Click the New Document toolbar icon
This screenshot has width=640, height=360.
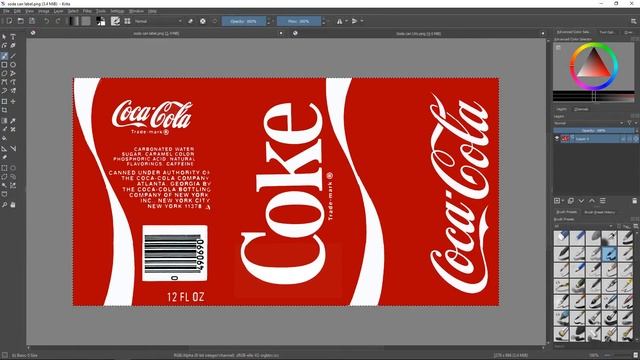pyautogui.click(x=9, y=21)
